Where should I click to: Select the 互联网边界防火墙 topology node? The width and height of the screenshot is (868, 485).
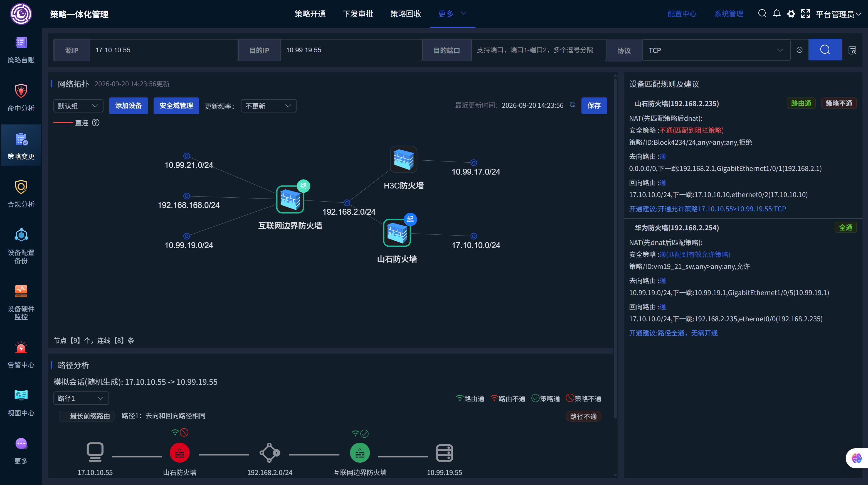coord(290,199)
